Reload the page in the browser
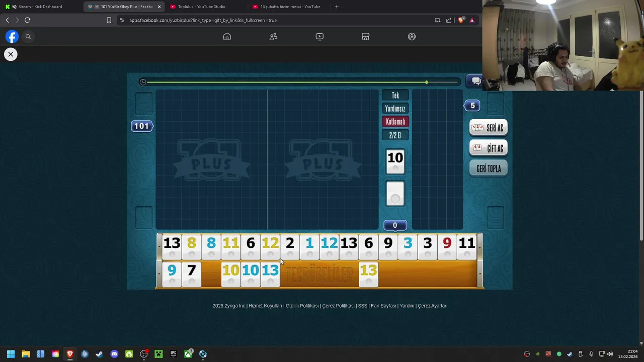Viewport: 644px width, 362px height. coord(27,20)
